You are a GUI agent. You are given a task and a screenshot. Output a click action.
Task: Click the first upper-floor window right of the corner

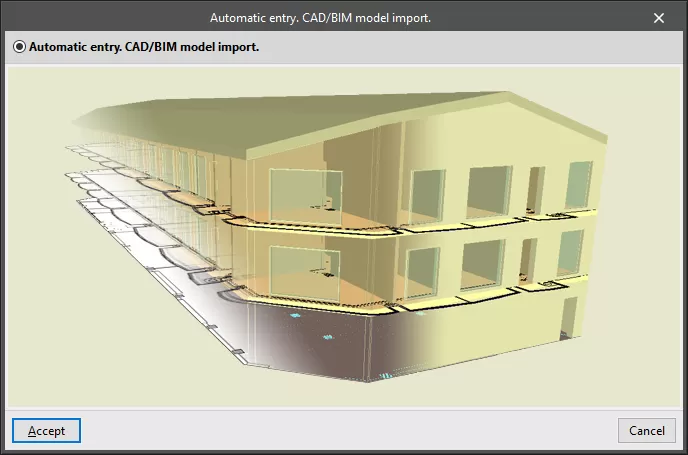[x=427, y=197]
